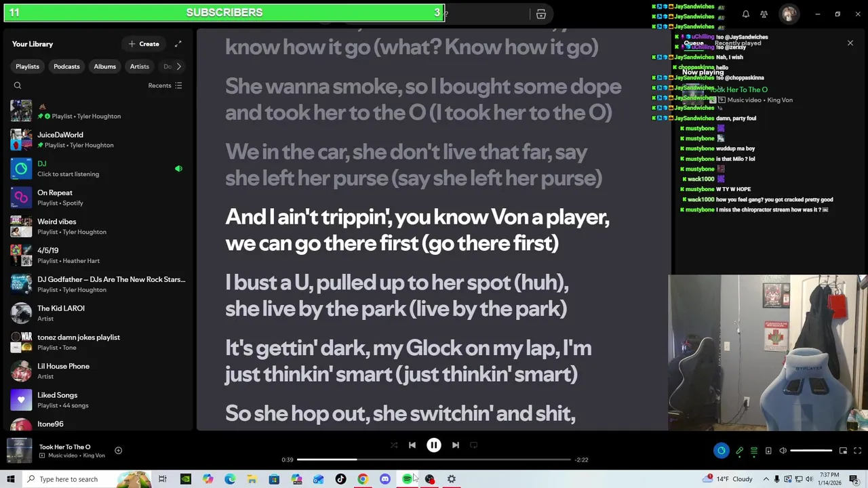Toggle the Queue panel button

point(754,451)
